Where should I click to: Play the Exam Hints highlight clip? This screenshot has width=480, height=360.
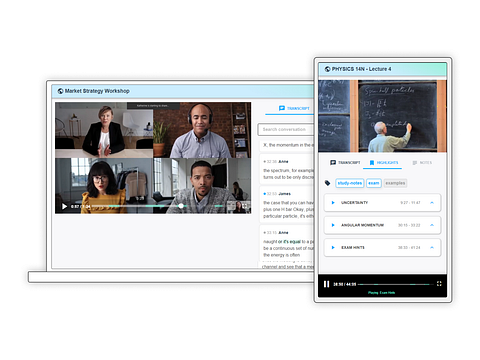tap(333, 248)
